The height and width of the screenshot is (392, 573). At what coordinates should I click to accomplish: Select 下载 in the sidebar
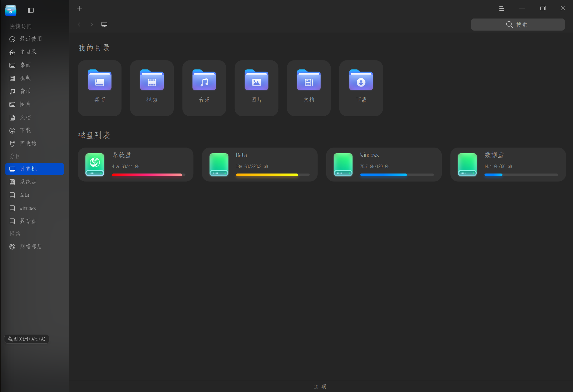(x=34, y=130)
